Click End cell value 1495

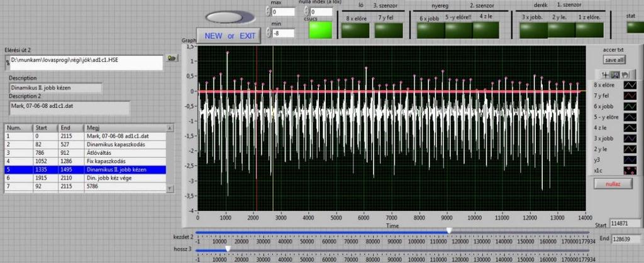(70, 170)
